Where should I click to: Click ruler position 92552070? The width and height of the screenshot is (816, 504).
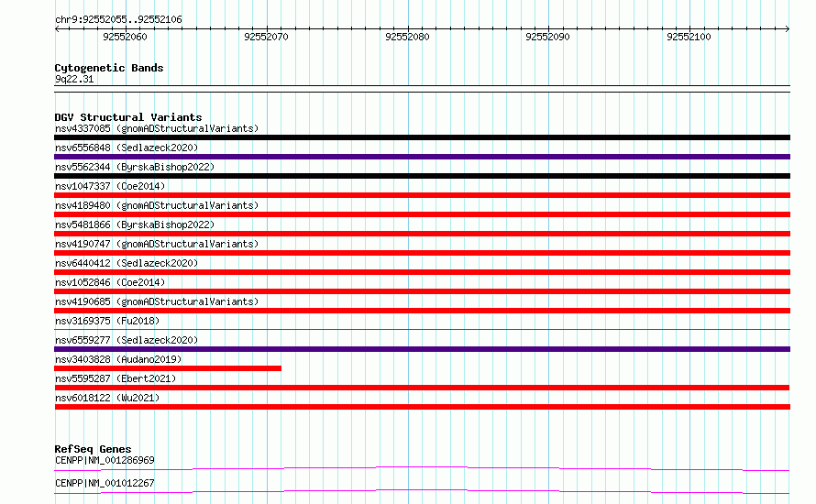pos(266,37)
